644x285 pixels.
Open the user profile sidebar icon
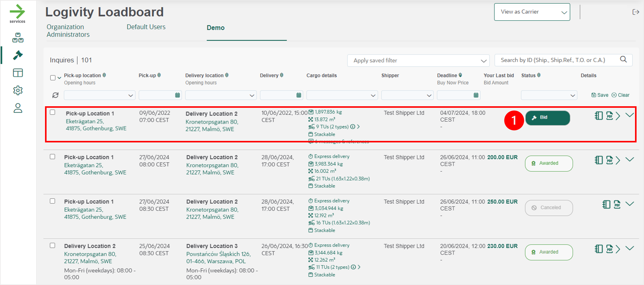point(18,108)
